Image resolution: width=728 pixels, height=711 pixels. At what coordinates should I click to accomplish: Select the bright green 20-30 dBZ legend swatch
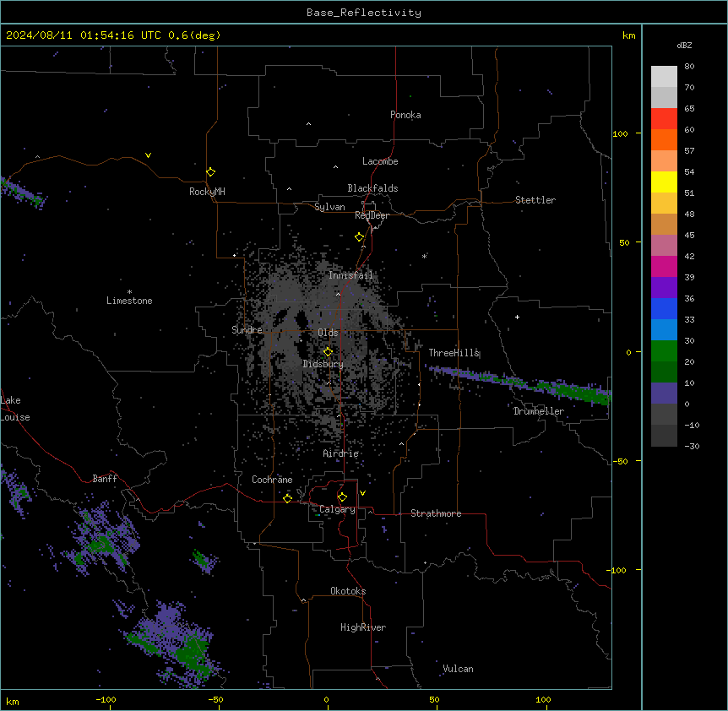[664, 351]
